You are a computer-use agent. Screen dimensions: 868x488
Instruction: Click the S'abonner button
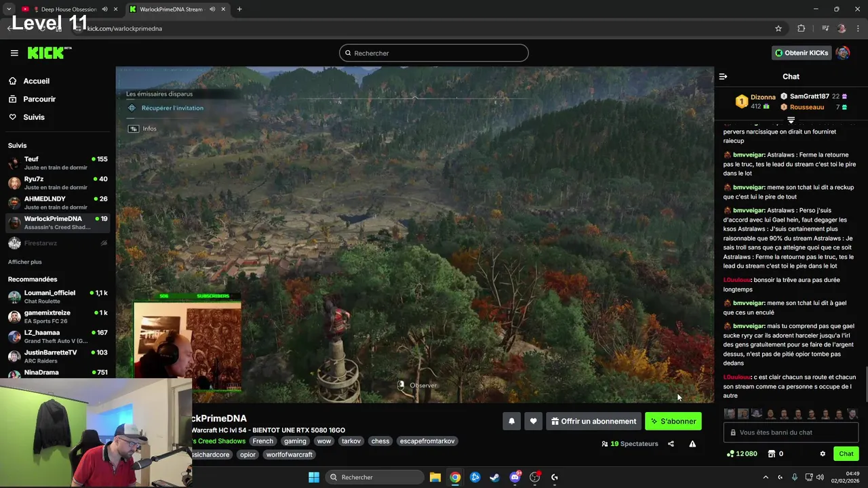click(673, 422)
